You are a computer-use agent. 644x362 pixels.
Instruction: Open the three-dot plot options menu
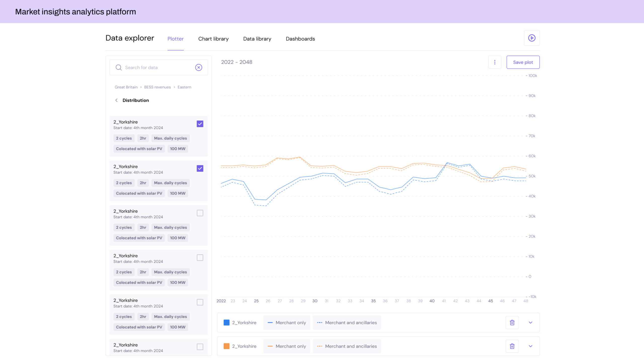[495, 62]
